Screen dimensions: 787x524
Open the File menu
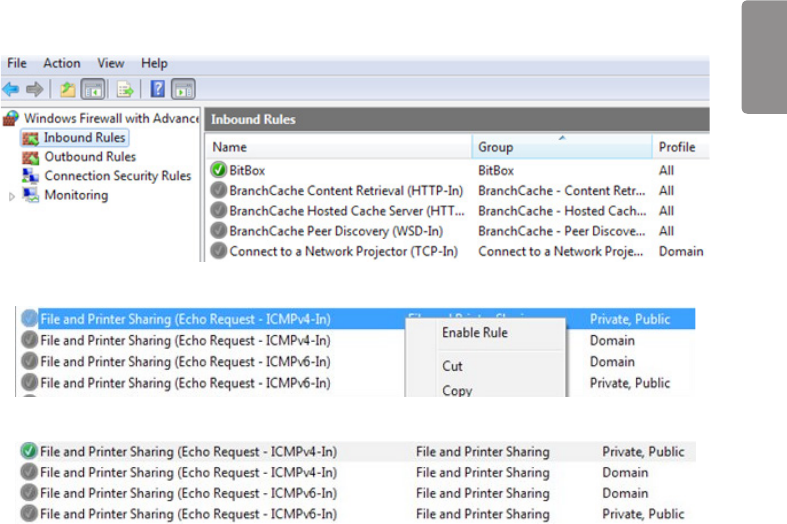[17, 63]
